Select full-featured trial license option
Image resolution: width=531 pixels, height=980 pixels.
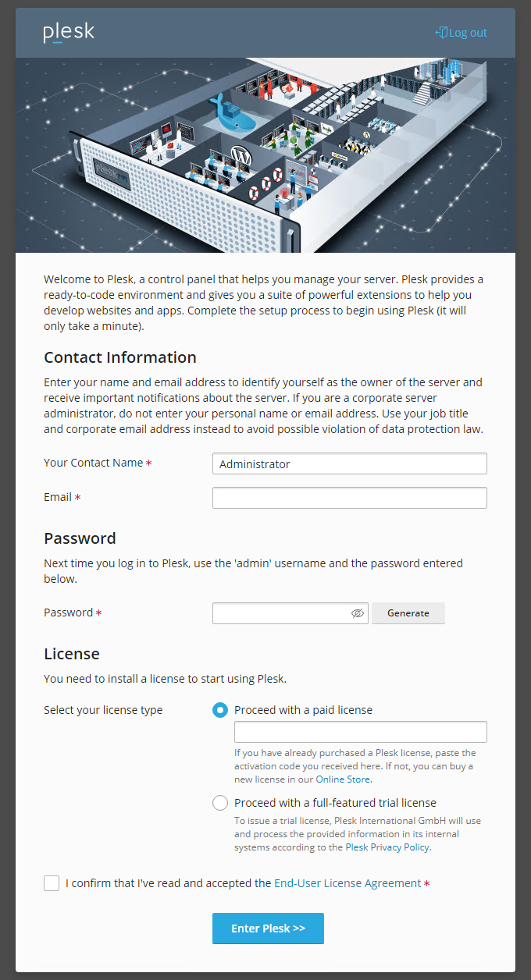(x=220, y=803)
